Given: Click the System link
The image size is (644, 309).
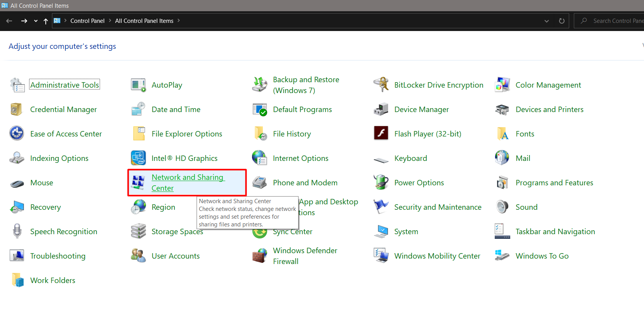Looking at the screenshot, I should (406, 231).
